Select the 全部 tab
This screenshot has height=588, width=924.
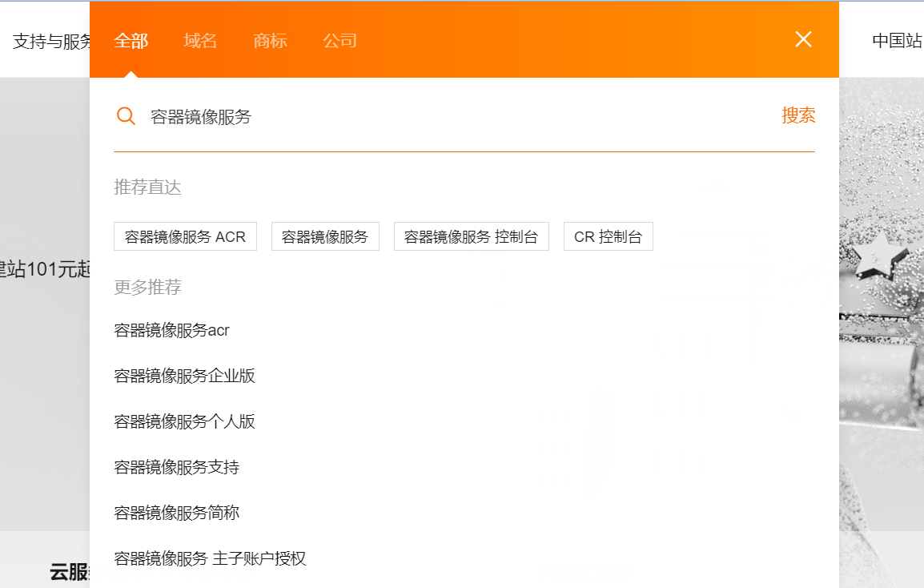(131, 41)
